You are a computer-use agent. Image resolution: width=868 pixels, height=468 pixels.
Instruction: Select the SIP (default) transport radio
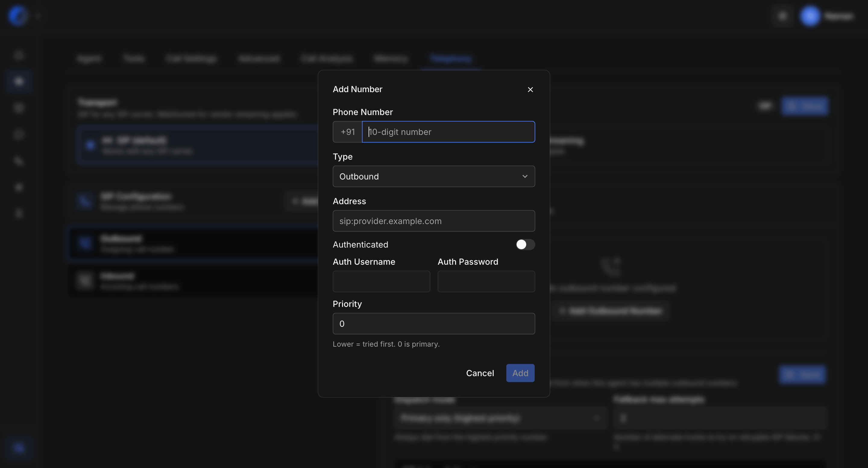90,145
